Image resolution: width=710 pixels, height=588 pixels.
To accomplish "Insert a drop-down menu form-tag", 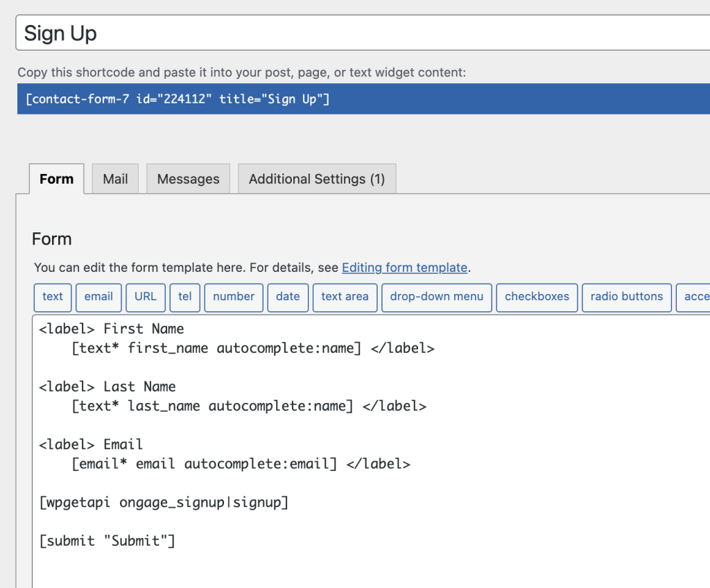I will 436,297.
